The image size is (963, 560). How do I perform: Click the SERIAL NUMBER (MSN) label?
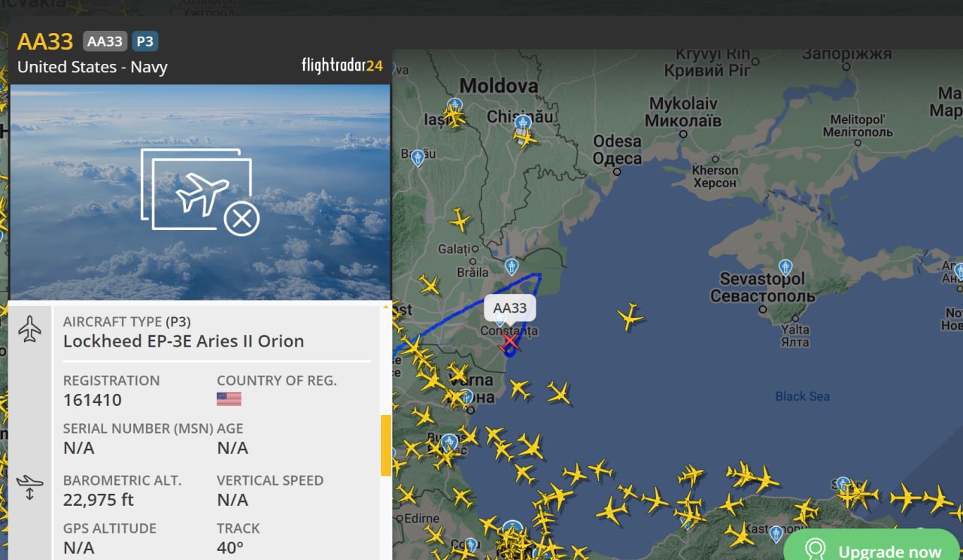[x=138, y=428]
